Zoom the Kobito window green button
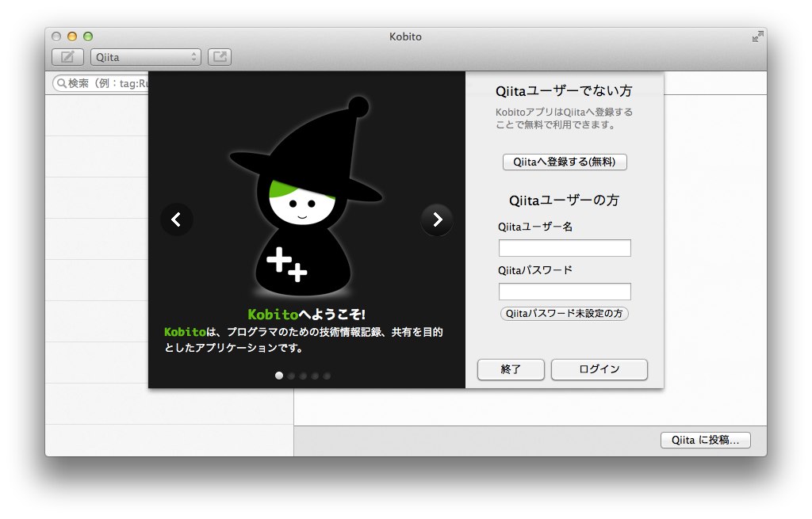 pos(88,36)
